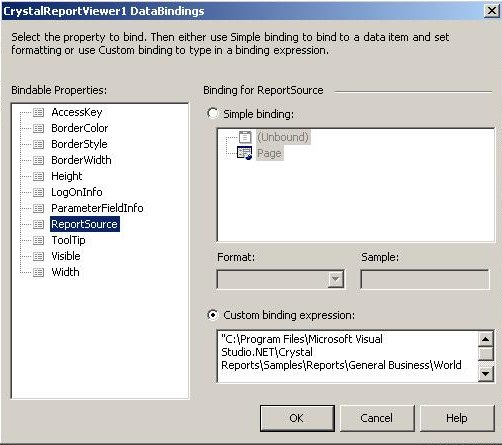The height and width of the screenshot is (445, 502).
Task: Click the expression box scroll up arrow
Action: point(486,339)
